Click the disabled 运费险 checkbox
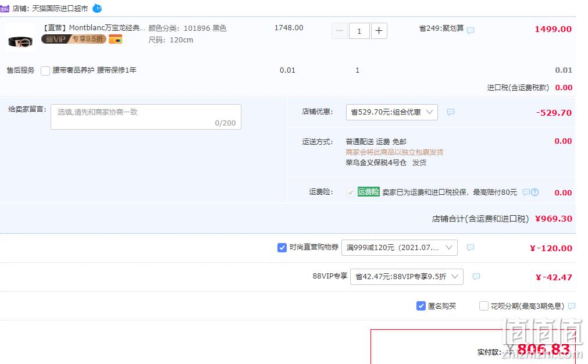 click(x=351, y=192)
